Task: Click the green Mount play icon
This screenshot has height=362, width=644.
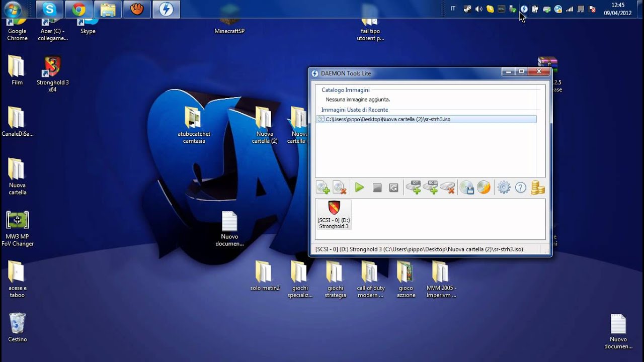Action: [359, 188]
